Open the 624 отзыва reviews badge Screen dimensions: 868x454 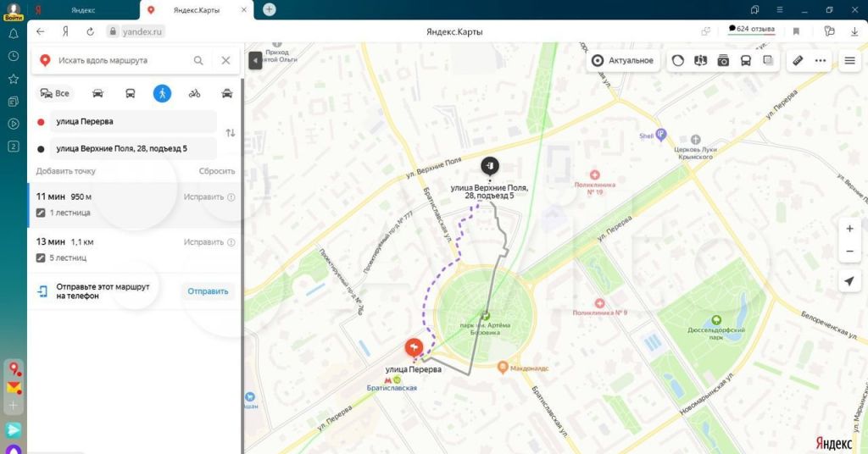pos(752,29)
